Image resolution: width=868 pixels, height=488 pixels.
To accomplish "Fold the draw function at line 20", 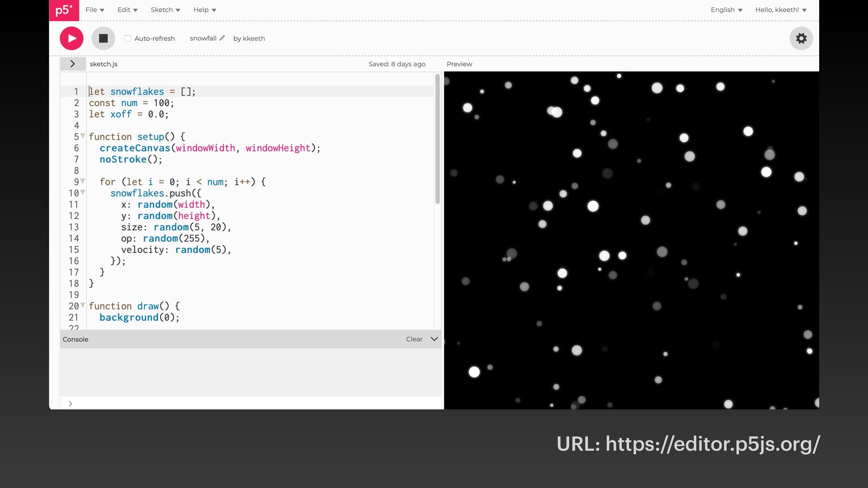I will click(x=83, y=305).
